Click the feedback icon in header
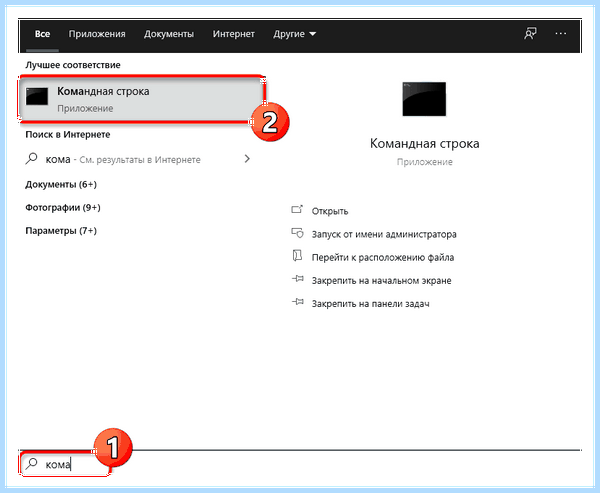 530,34
